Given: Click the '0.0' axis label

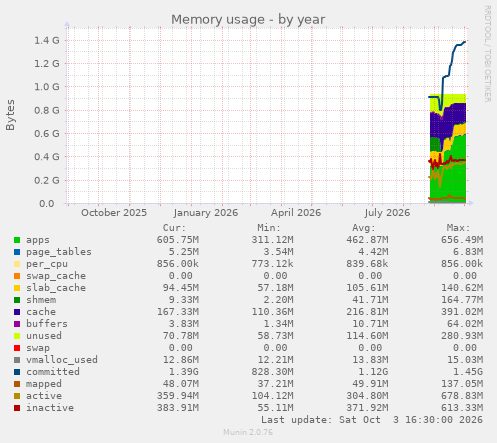Looking at the screenshot, I should click(47, 203).
